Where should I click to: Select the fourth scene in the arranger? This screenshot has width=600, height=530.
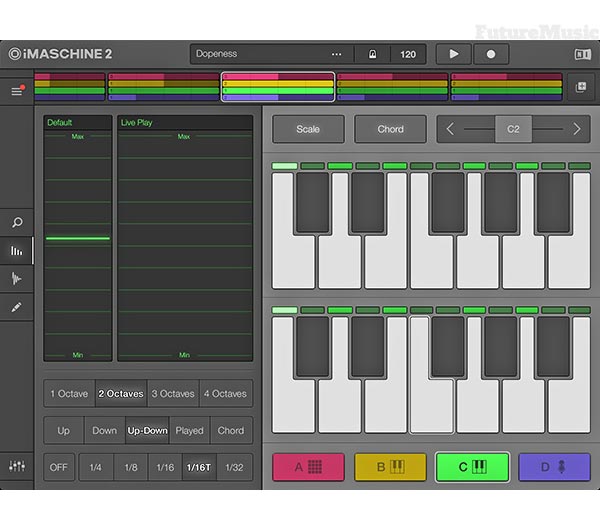click(392, 87)
